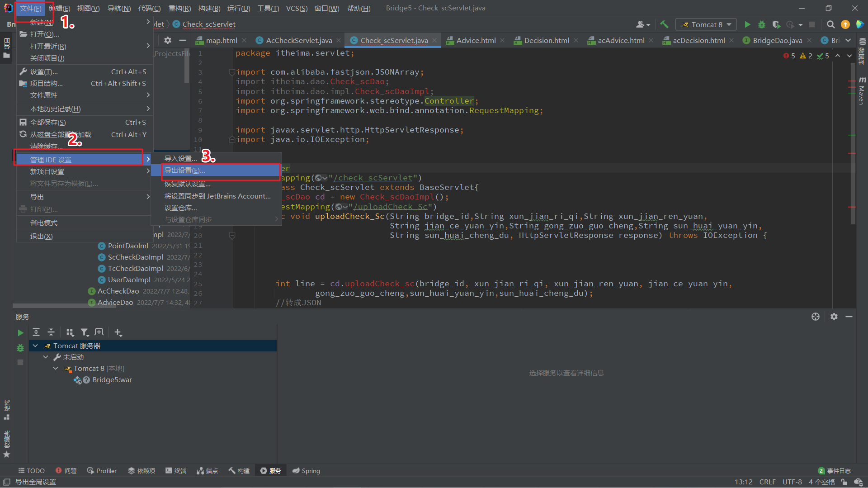Open the Code With Me user icon
Screen dimensions: 868x488
click(x=643, y=24)
